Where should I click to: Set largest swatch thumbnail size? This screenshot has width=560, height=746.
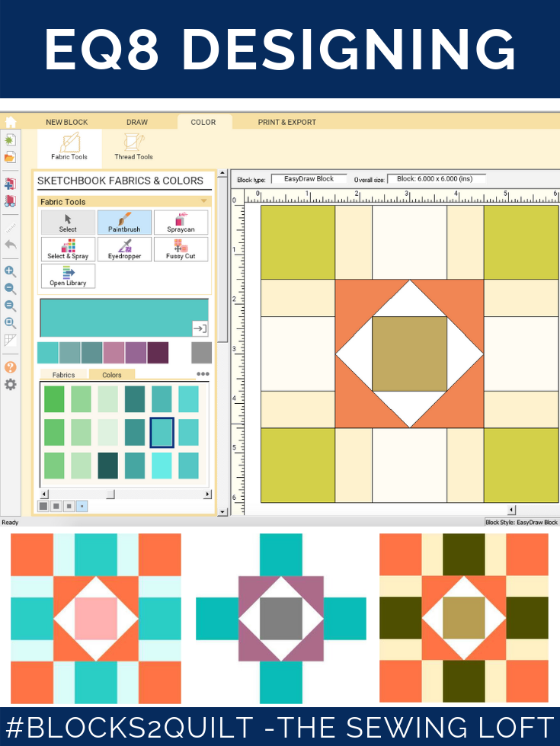43,506
